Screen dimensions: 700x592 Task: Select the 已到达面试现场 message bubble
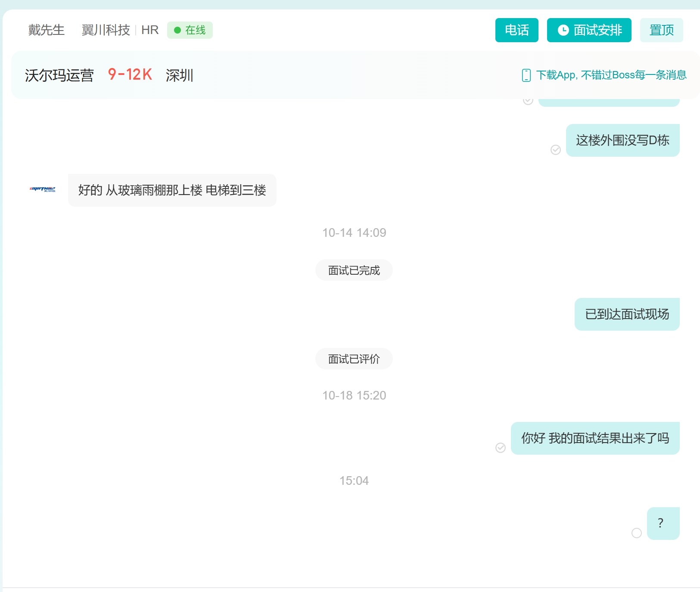[x=627, y=314]
